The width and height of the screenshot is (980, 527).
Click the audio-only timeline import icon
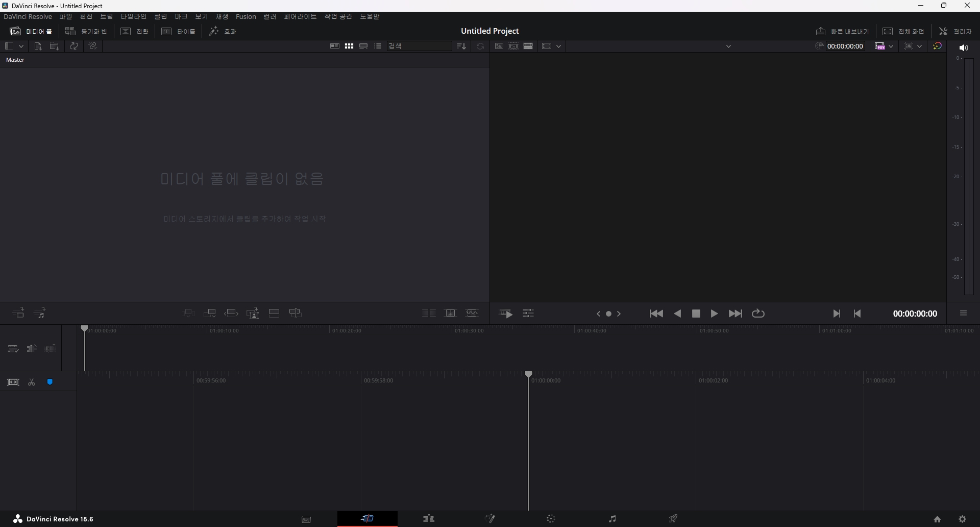[40, 313]
